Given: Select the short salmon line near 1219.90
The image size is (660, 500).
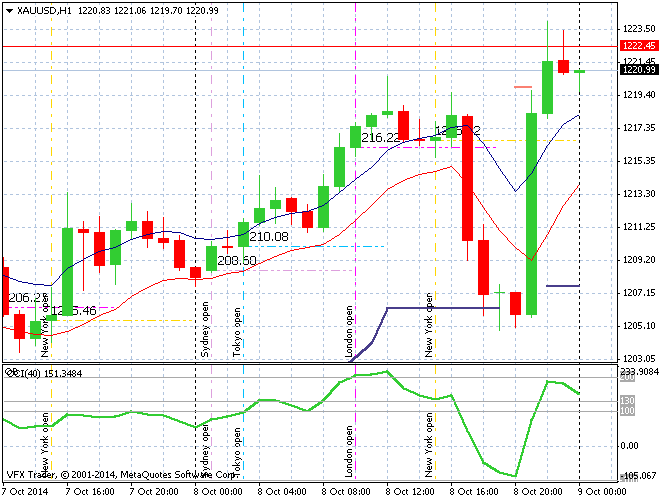Looking at the screenshot, I should click(x=523, y=87).
